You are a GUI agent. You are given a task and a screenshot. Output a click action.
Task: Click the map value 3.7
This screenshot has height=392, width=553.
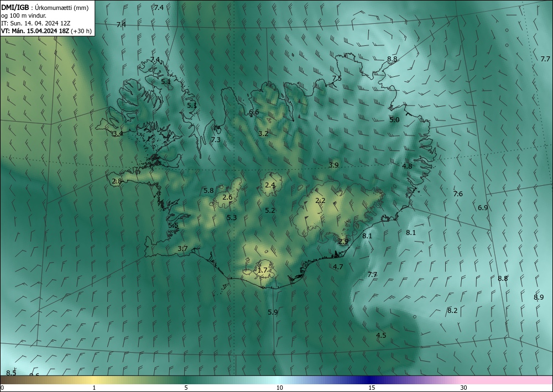pyautogui.click(x=182, y=249)
